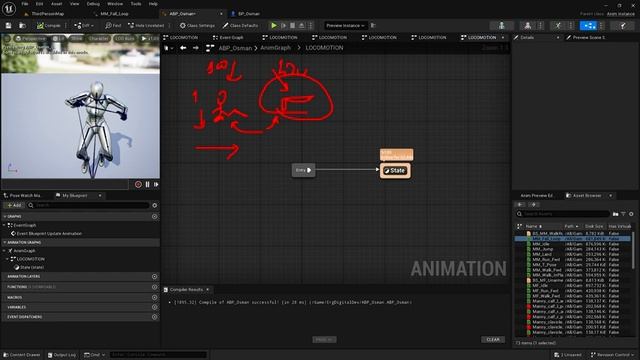The image size is (640, 360).
Task: Collapse the LOCOMOTION tree item
Action: [7, 259]
